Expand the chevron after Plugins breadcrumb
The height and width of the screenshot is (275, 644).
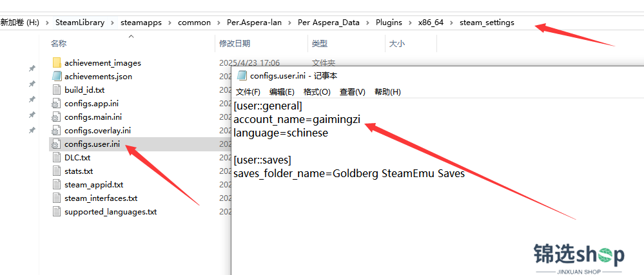pyautogui.click(x=410, y=23)
